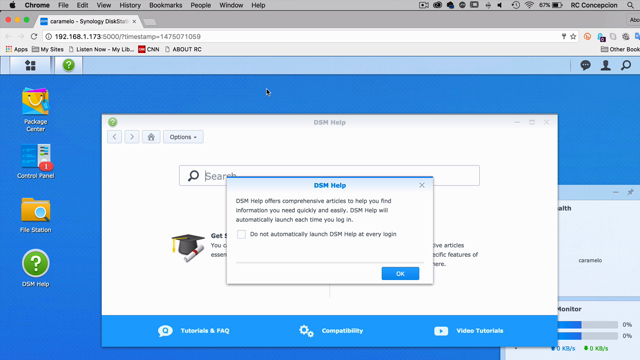This screenshot has width=640, height=360.
Task: Click the DSM Help search field
Action: click(329, 176)
